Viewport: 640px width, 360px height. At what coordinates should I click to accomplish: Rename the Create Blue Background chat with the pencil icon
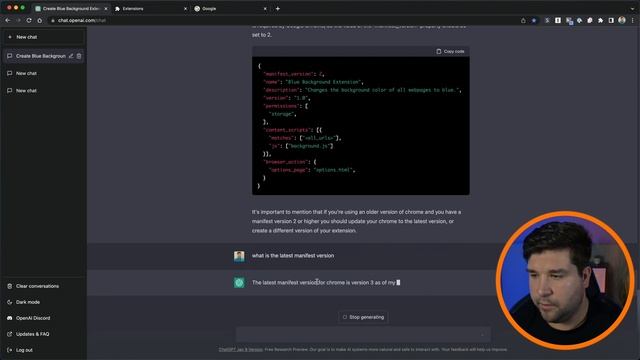point(71,56)
